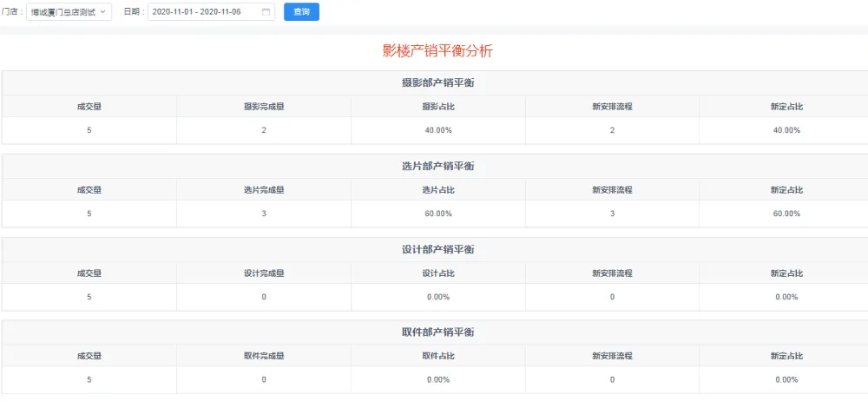The height and width of the screenshot is (401, 868).
Task: Click the 影楼产销平衡分析 page title
Action: pos(437,50)
